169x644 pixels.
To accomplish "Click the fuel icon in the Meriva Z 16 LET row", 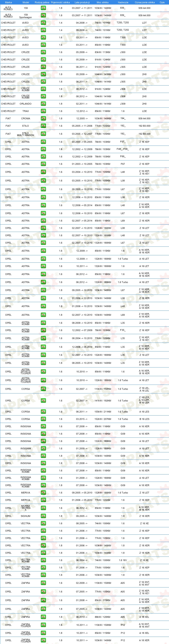I will 43,493.
